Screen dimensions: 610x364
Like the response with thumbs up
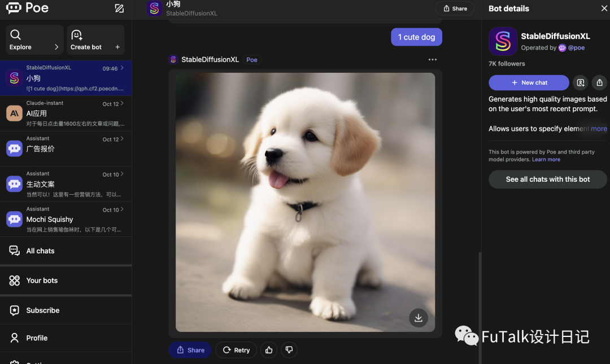coord(269,350)
